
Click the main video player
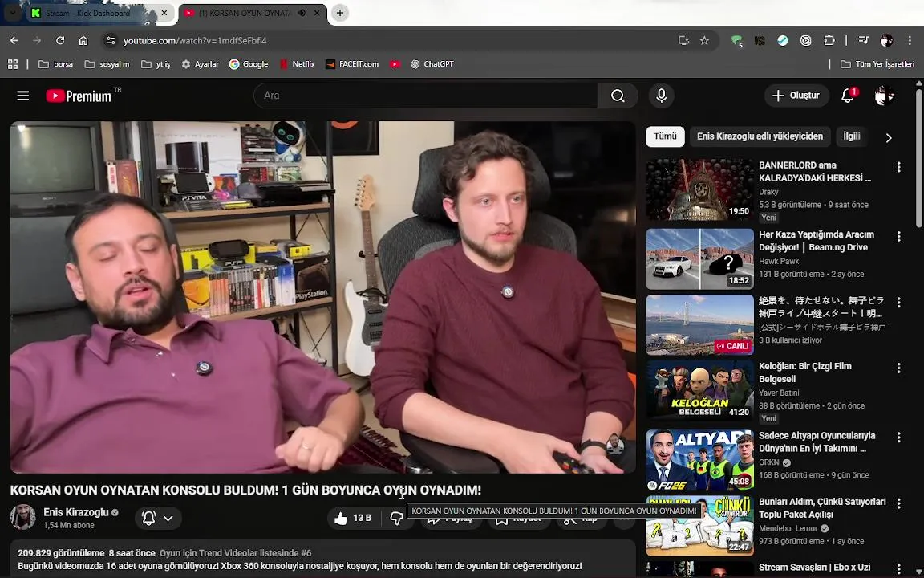pos(323,297)
